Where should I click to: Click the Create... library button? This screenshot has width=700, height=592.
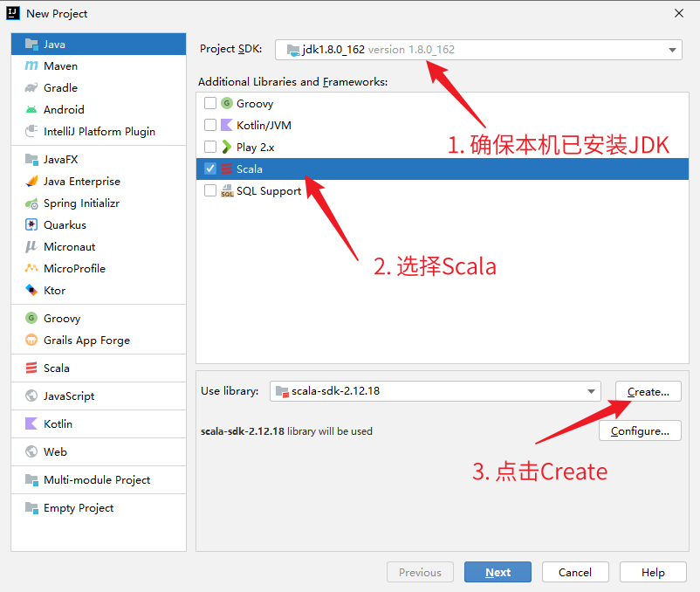(648, 391)
